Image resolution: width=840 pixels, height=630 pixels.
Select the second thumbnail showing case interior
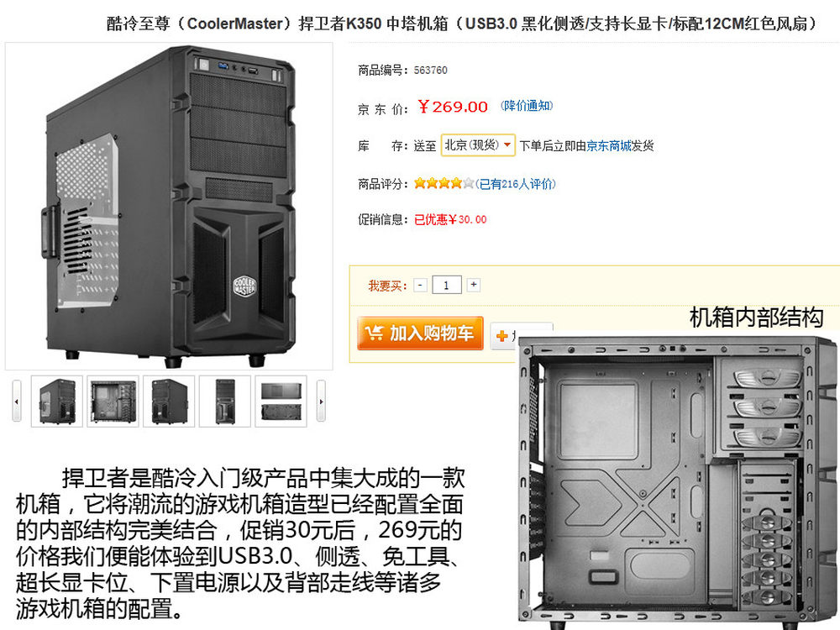113,402
